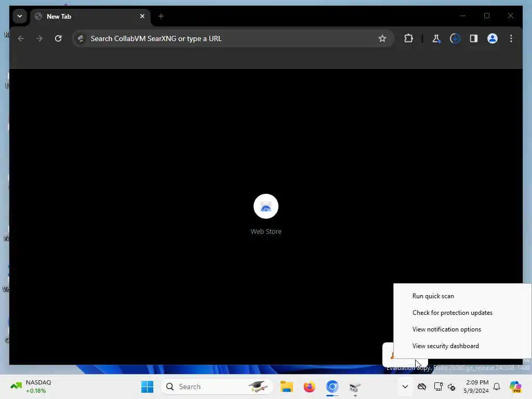This screenshot has height=399, width=532.
Task: Open network display tray icon
Action: coord(438,387)
